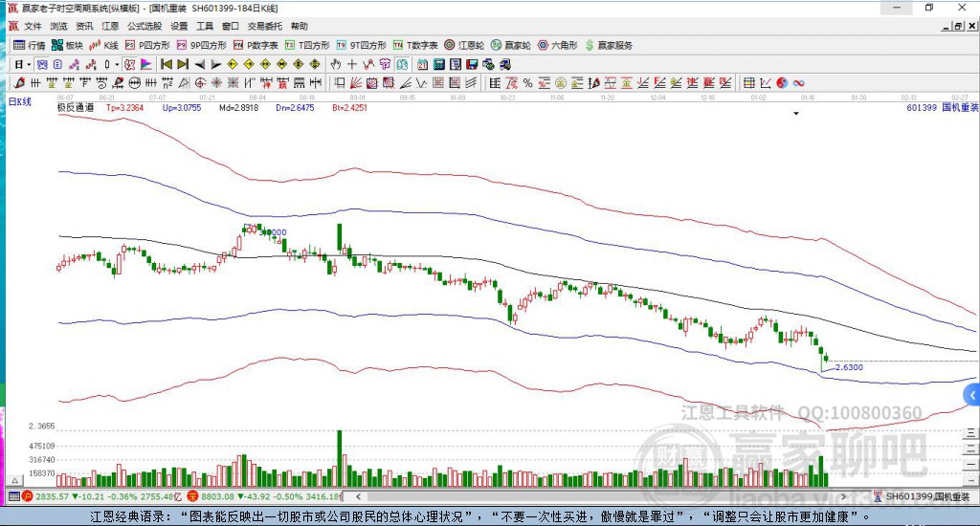Open the 行情 quotes view
980x526 pixels.
[30, 45]
